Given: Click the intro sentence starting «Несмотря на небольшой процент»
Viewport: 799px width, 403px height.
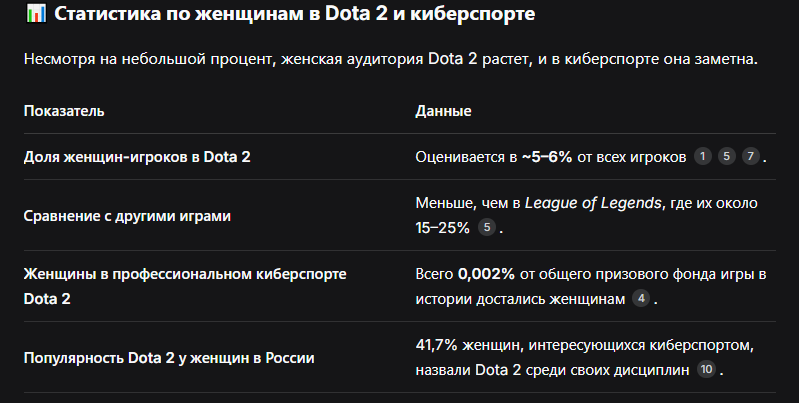Looking at the screenshot, I should [391, 59].
